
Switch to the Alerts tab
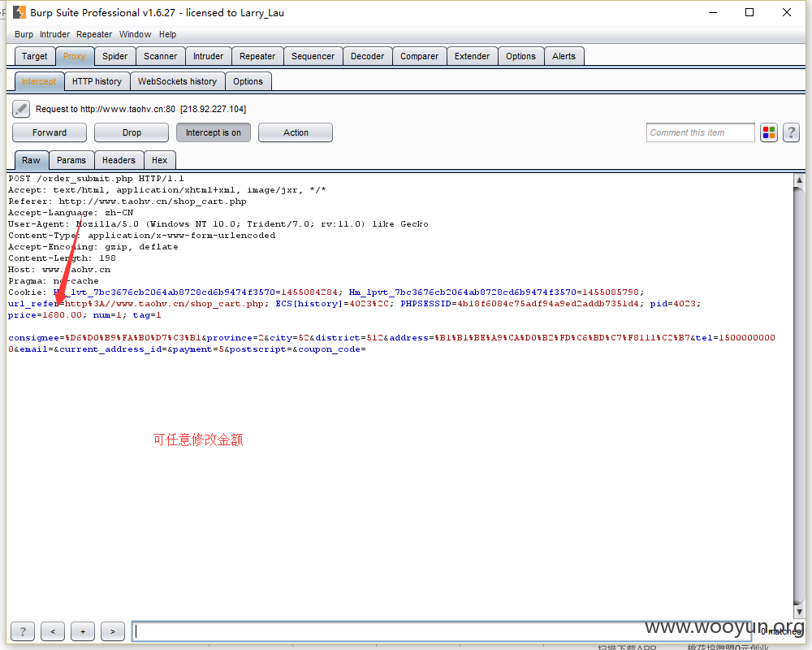(x=564, y=56)
